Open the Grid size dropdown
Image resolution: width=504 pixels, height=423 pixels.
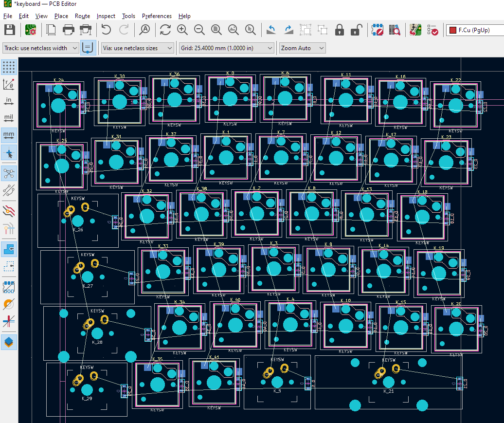click(226, 48)
